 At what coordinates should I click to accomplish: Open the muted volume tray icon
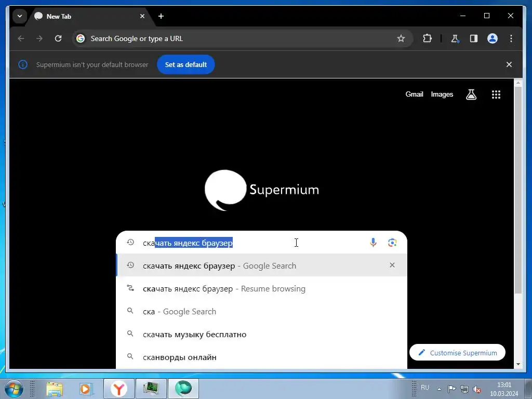[477, 389]
